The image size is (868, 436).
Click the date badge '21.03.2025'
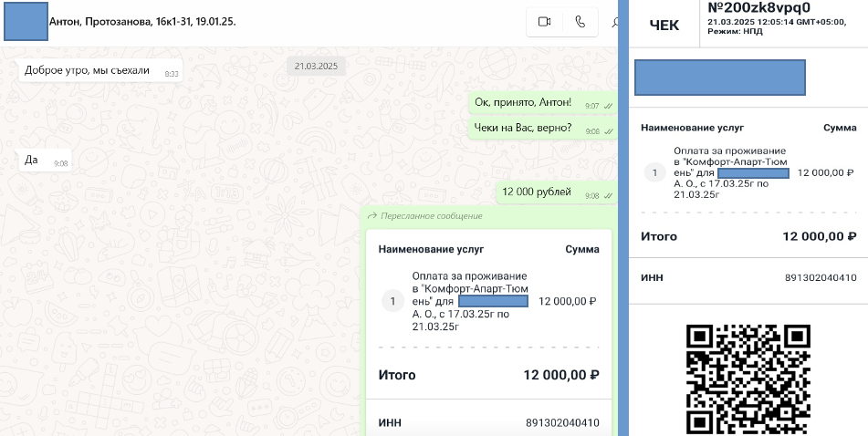316,67
